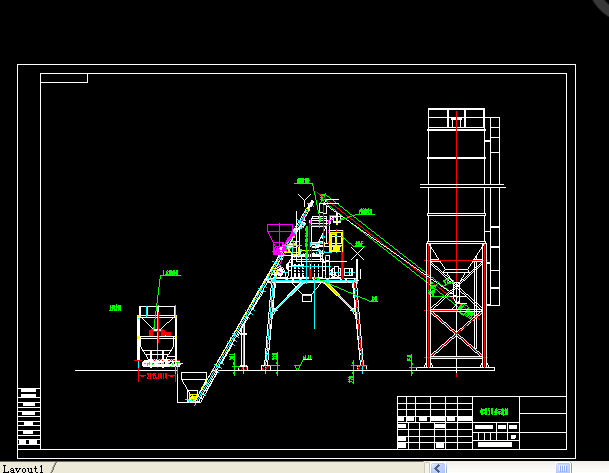Select the yellow cabinet on the mixing platform
This screenshot has width=609, height=473.
point(336,240)
